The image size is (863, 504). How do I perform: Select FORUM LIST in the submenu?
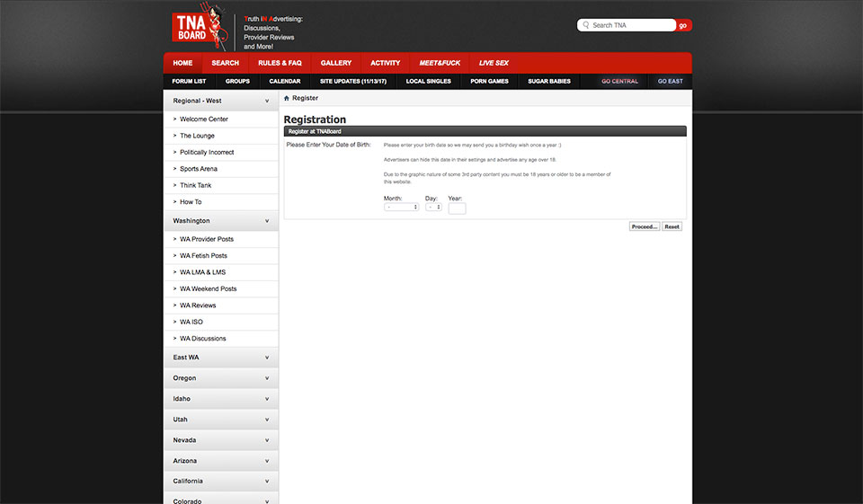pyautogui.click(x=189, y=82)
